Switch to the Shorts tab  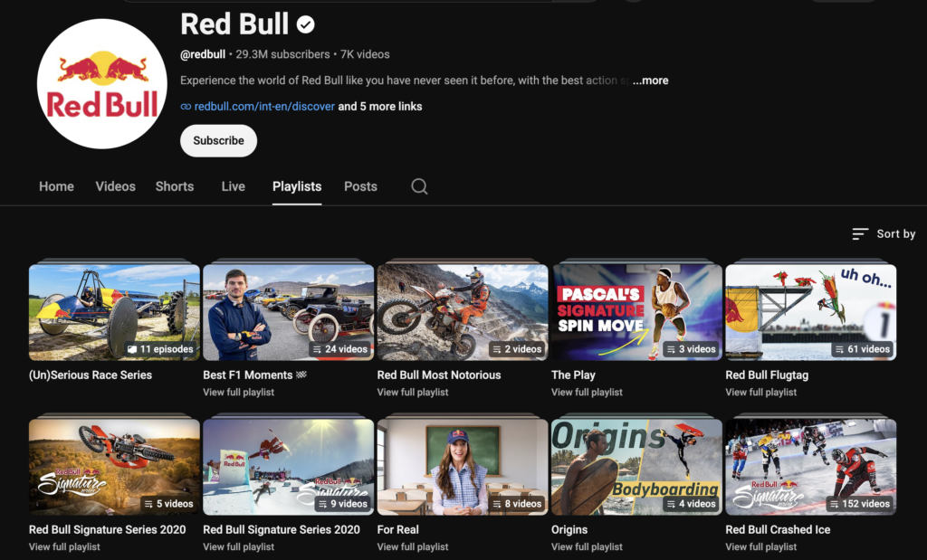[x=175, y=186]
